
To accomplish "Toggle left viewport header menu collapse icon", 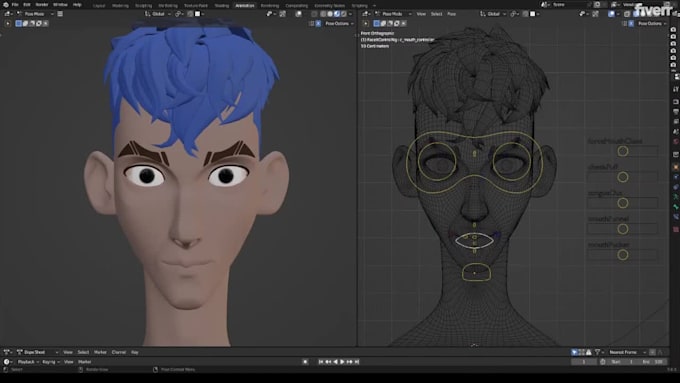I will 60,14.
